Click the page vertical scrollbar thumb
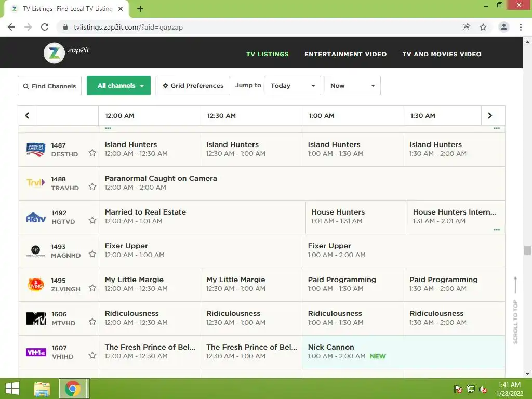Viewport: 532px width, 399px height. tap(527, 251)
